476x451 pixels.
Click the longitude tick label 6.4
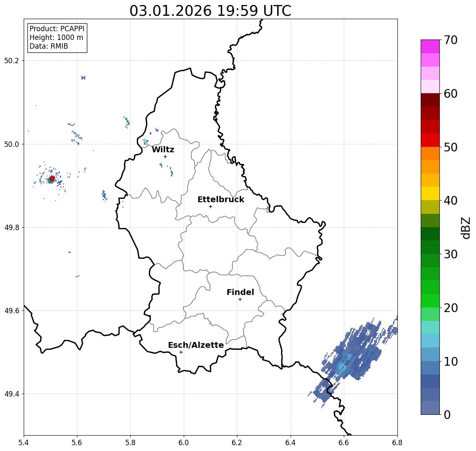pos(291,443)
